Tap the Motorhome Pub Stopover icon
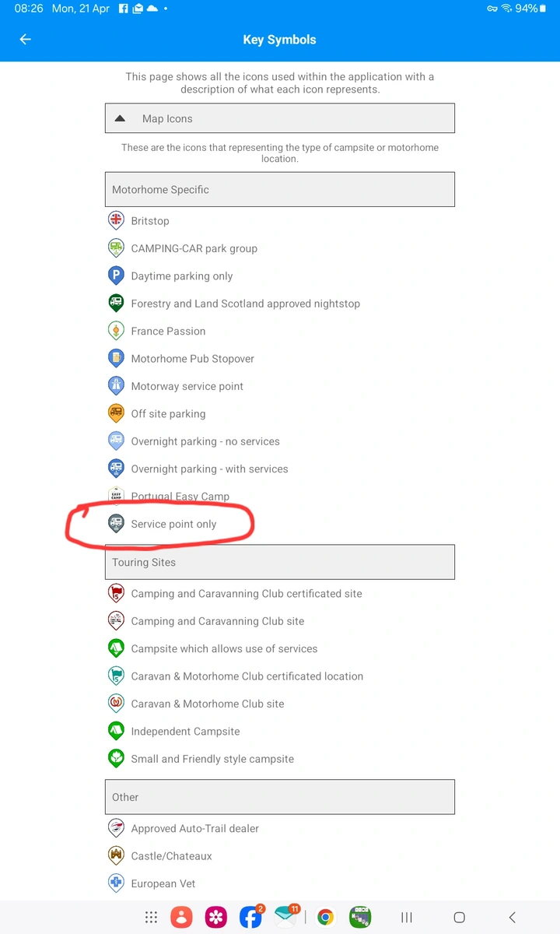The image size is (560, 934). pos(116,358)
